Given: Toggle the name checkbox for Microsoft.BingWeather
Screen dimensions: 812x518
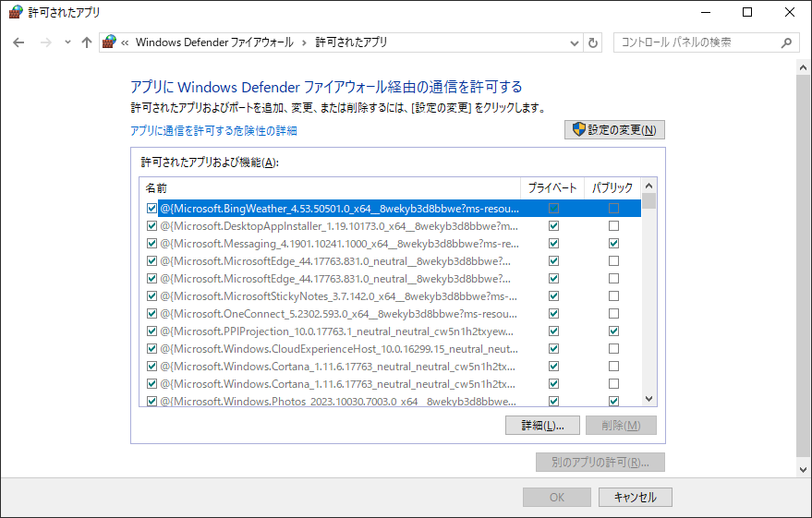Looking at the screenshot, I should 151,208.
